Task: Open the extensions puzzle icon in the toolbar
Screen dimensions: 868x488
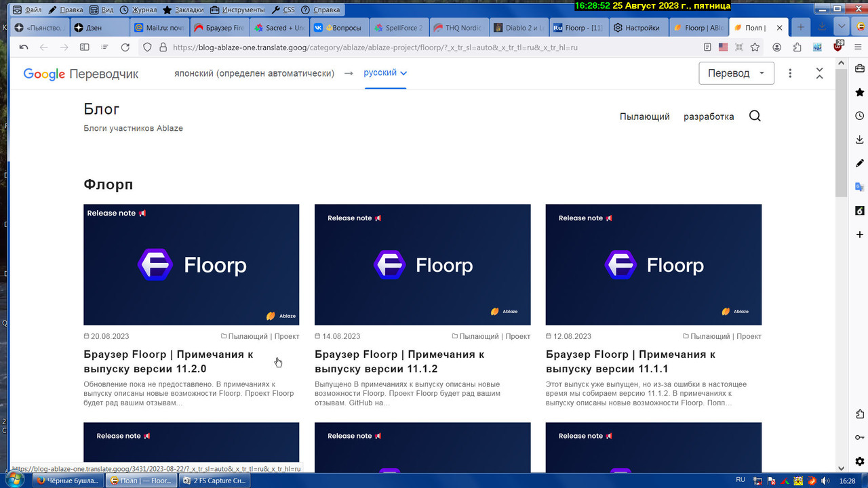Action: tap(797, 47)
